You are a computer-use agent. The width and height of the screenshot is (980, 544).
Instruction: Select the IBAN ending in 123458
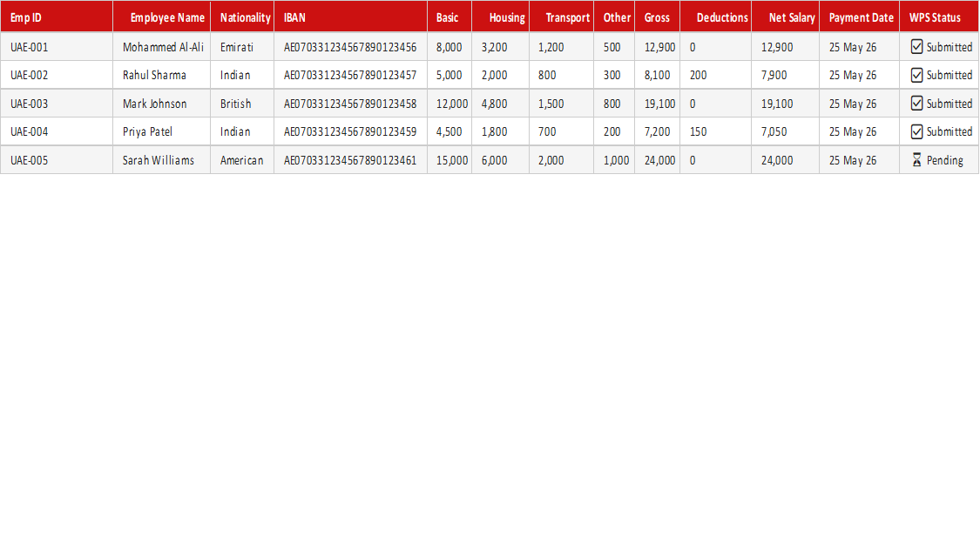point(351,103)
